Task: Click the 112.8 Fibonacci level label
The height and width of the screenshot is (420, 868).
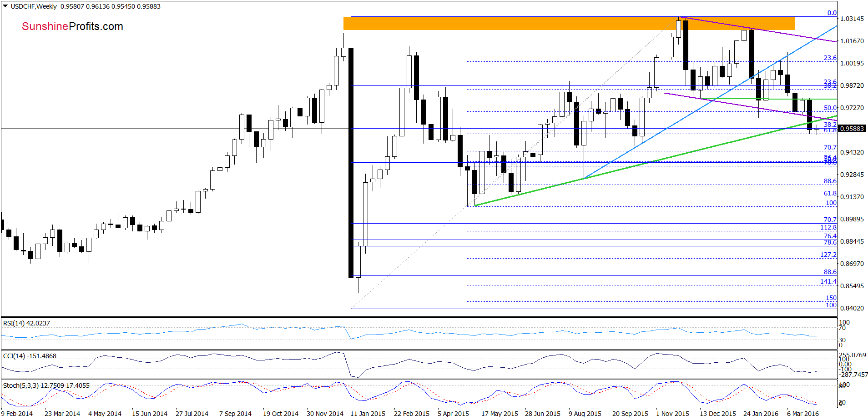Action: (828, 227)
